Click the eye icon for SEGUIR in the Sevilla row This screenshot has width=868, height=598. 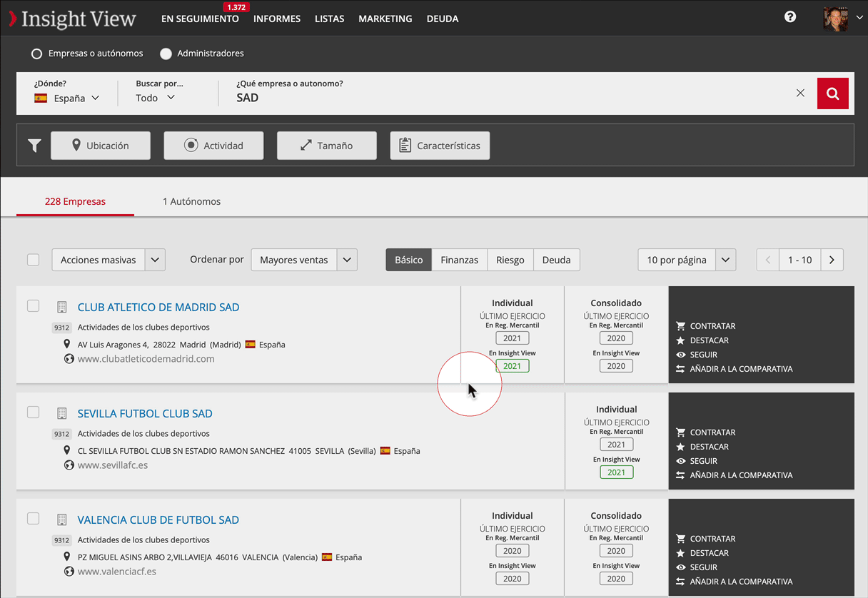click(x=680, y=461)
